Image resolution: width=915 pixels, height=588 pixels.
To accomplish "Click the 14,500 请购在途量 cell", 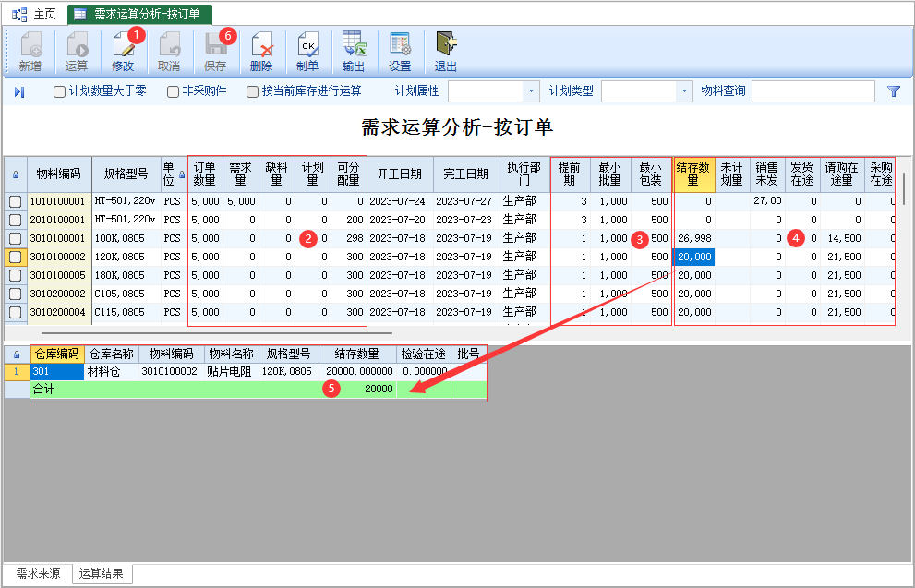I will pos(842,238).
